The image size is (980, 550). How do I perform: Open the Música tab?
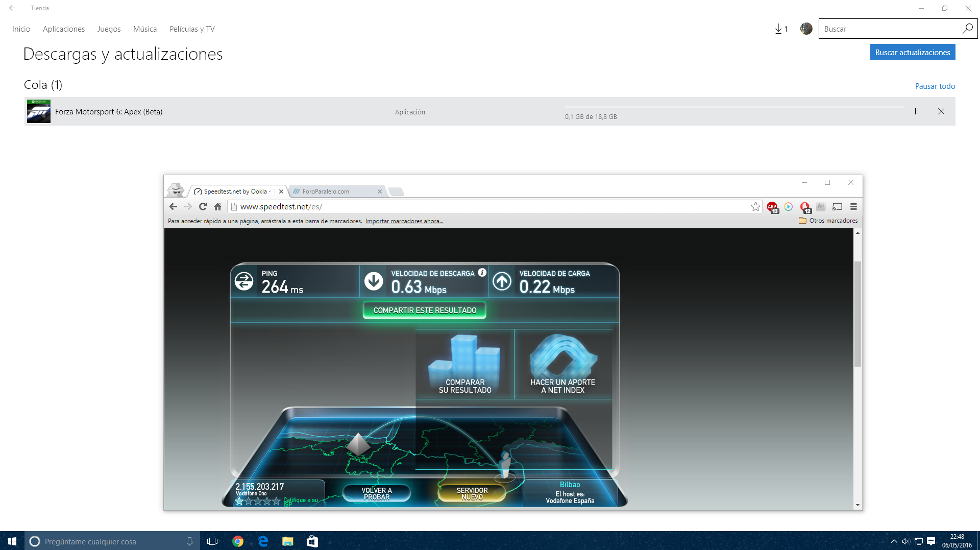coord(145,29)
